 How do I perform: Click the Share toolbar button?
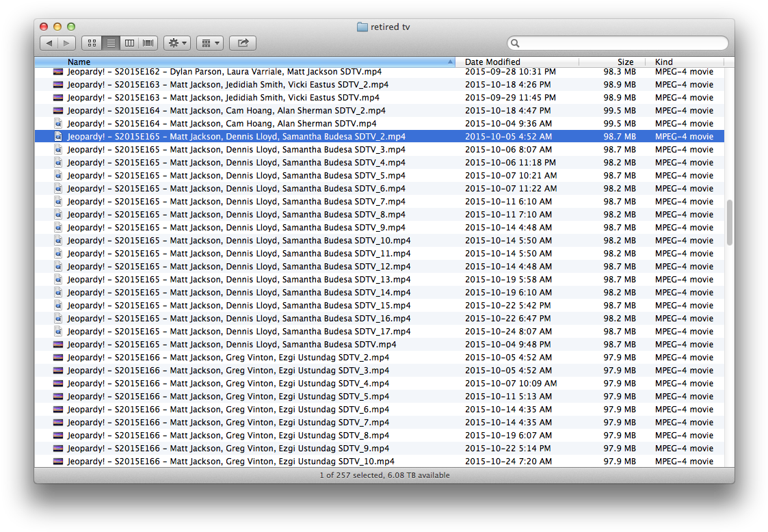pos(243,43)
